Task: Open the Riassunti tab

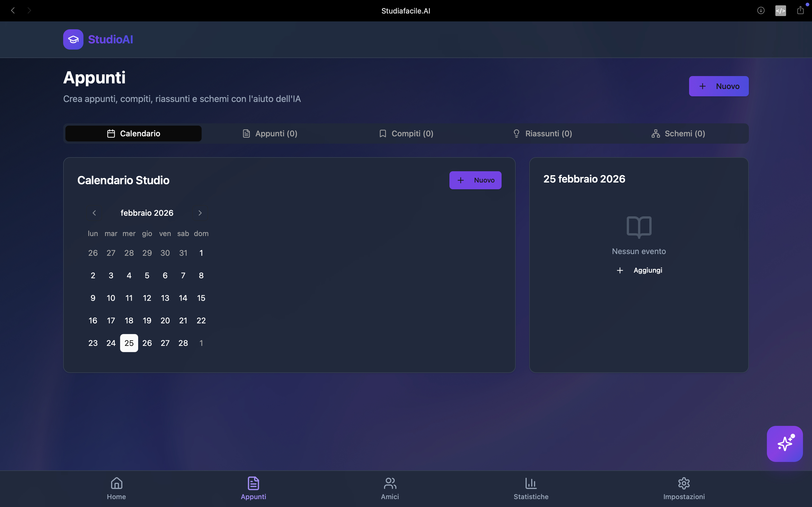Action: pyautogui.click(x=542, y=133)
